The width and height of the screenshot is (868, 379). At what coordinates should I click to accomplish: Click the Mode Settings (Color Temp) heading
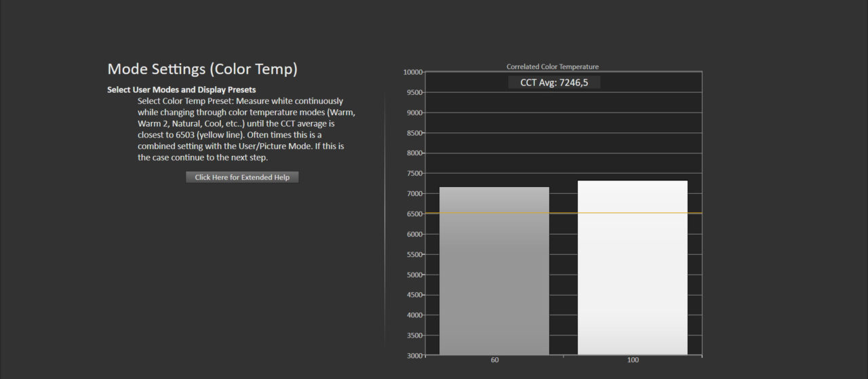tap(202, 68)
